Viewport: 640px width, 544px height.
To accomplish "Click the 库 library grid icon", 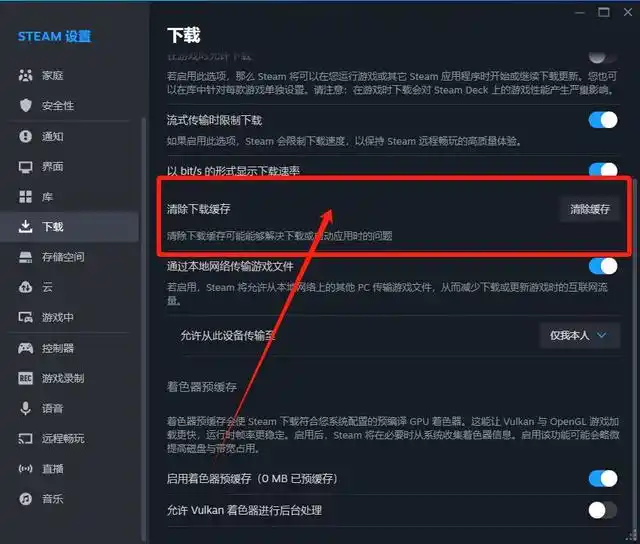I will click(25, 197).
